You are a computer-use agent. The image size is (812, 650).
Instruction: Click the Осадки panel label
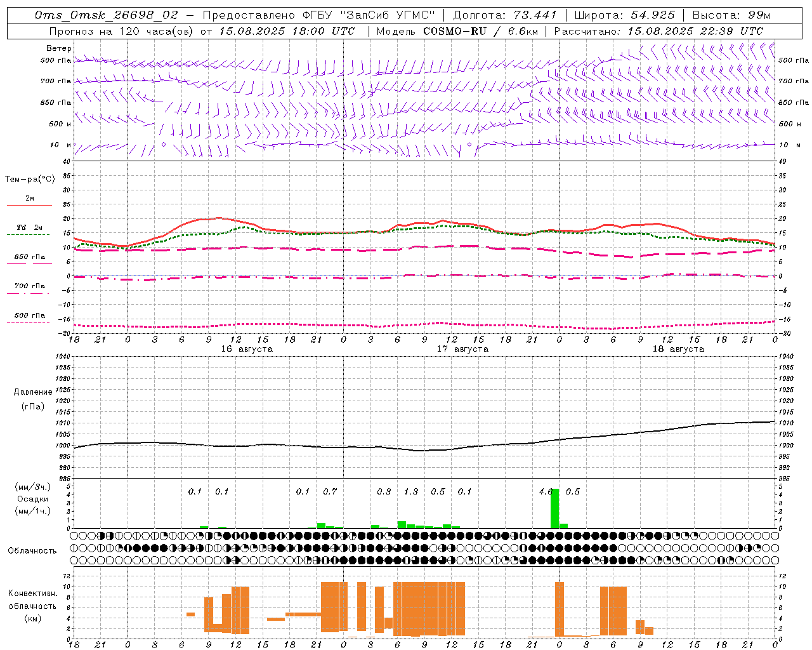(x=33, y=499)
